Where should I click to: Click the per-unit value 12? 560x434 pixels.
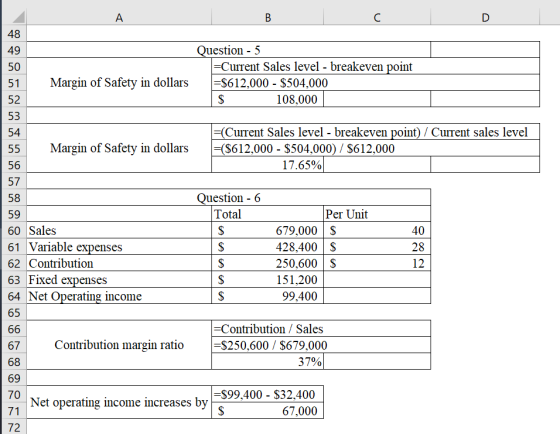377,263
